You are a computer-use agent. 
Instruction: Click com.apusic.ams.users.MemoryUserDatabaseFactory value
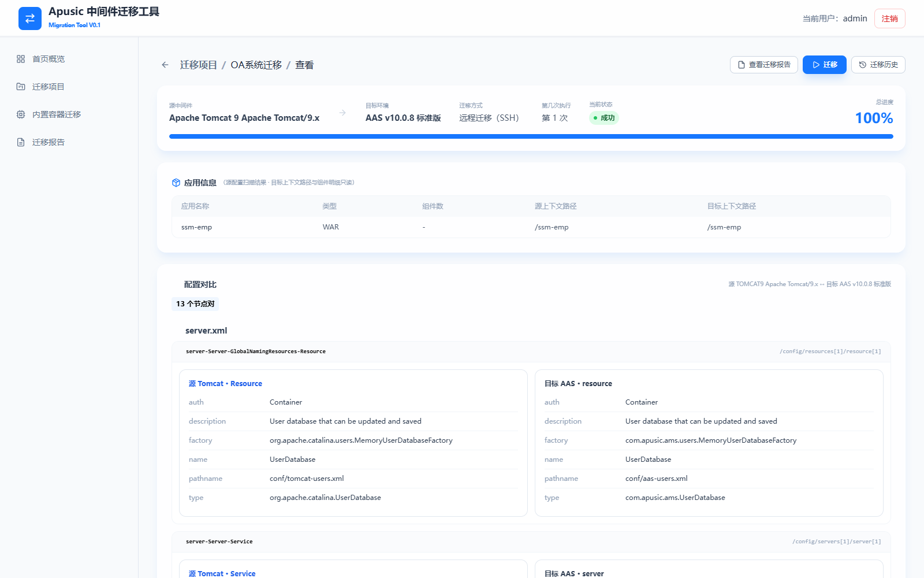click(x=711, y=440)
